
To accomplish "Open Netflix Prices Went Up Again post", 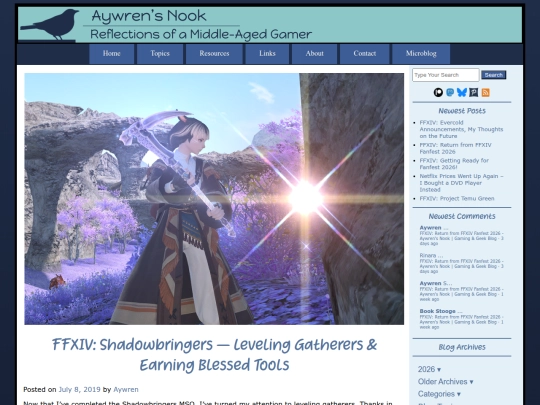I will [x=461, y=183].
